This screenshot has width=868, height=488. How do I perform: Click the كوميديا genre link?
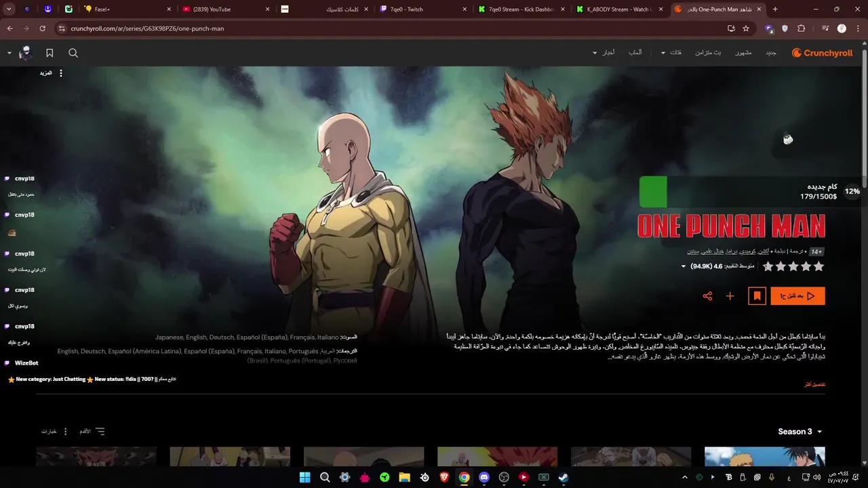[x=748, y=251]
